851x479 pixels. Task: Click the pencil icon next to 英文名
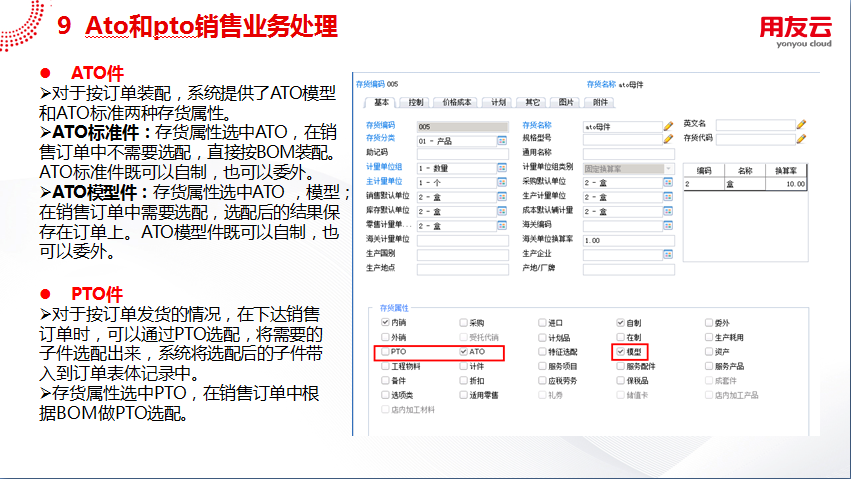pos(801,124)
